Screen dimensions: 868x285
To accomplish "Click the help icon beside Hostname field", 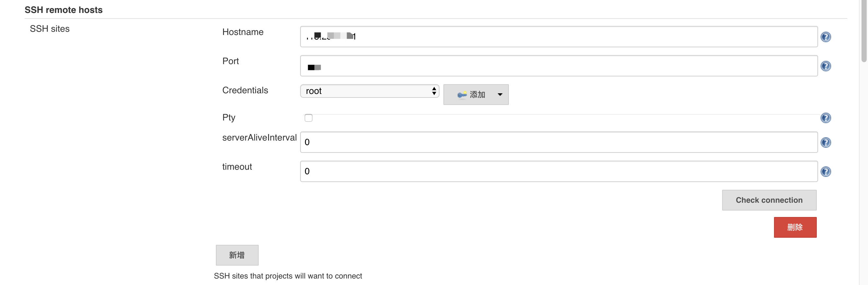I will (x=825, y=37).
